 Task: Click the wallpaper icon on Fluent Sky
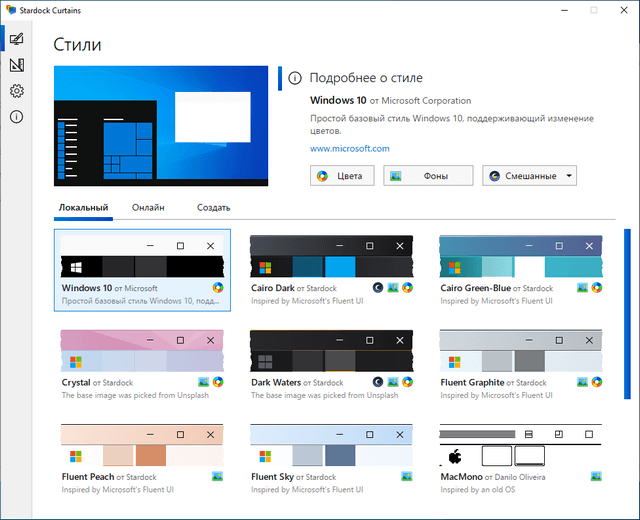tap(407, 477)
